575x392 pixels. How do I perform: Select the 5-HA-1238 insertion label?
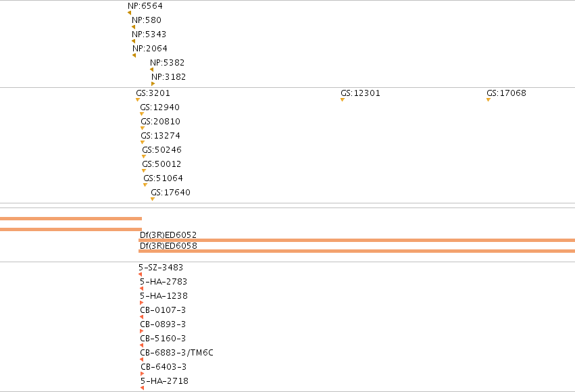[x=164, y=296]
